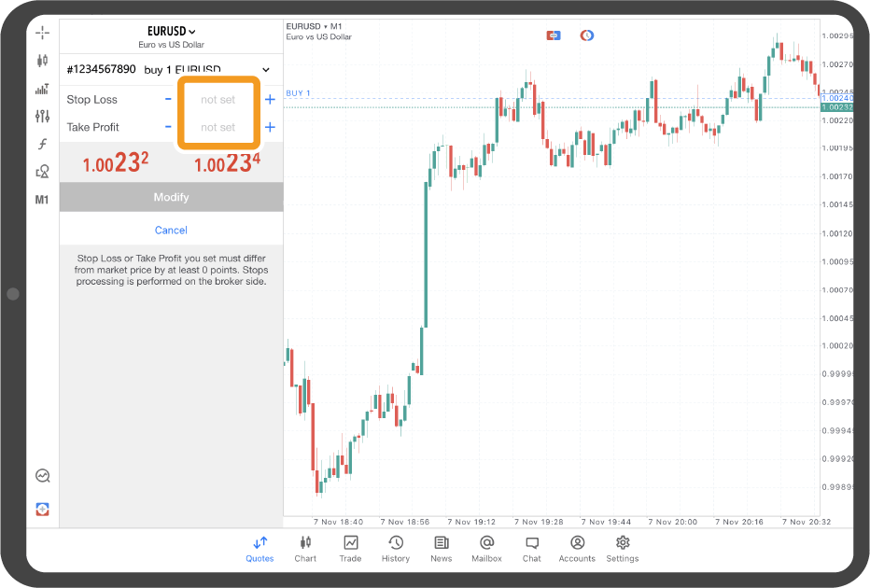Viewport: 870px width, 588px height.
Task: Select the crosshair tool in sidebar
Action: pos(42,33)
